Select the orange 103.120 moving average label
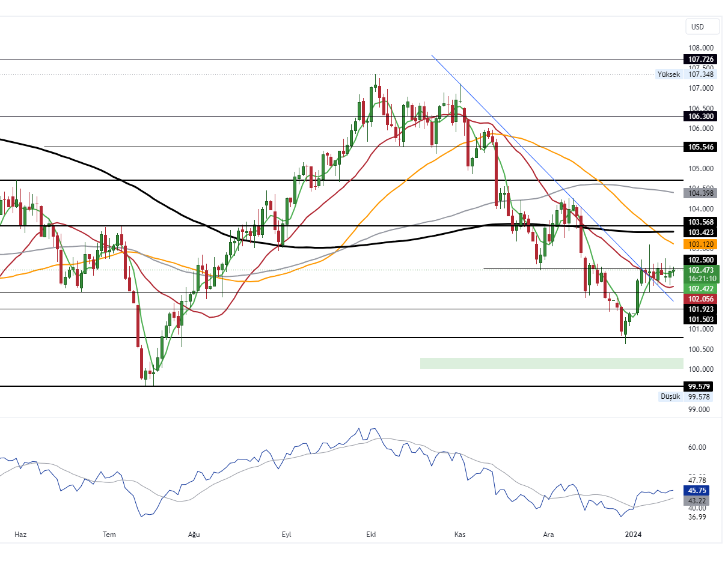 pyautogui.click(x=700, y=244)
